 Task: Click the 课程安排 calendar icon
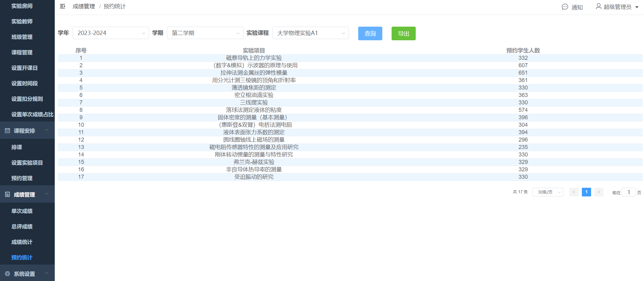[x=7, y=131]
